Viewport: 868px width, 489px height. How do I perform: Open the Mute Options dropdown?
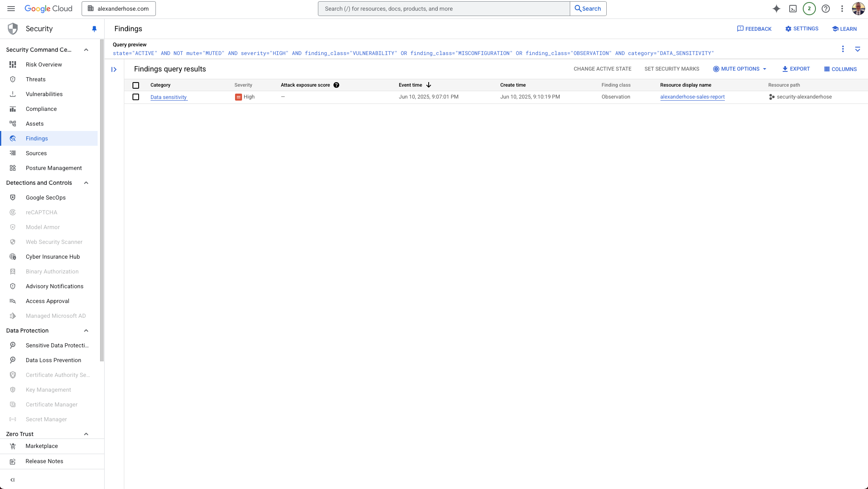pyautogui.click(x=740, y=69)
